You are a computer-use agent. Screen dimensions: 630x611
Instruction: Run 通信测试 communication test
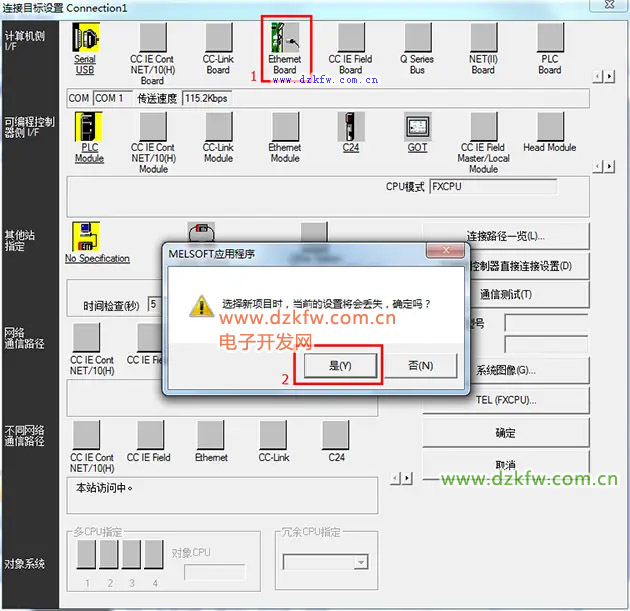tap(506, 295)
